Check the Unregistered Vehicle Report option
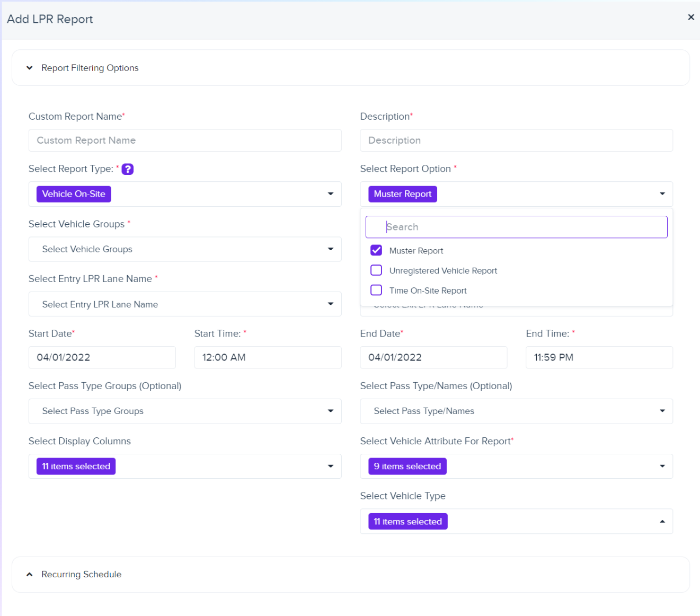The height and width of the screenshot is (616, 700). click(x=376, y=270)
